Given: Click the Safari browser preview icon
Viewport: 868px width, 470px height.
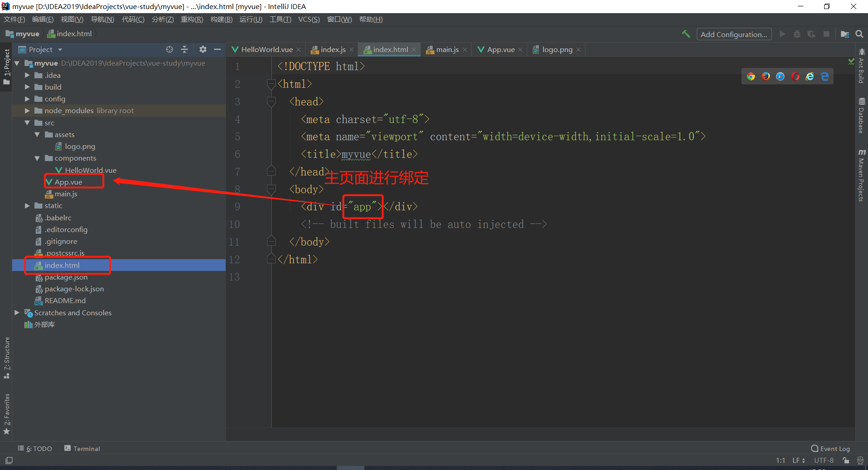Looking at the screenshot, I should coord(780,76).
